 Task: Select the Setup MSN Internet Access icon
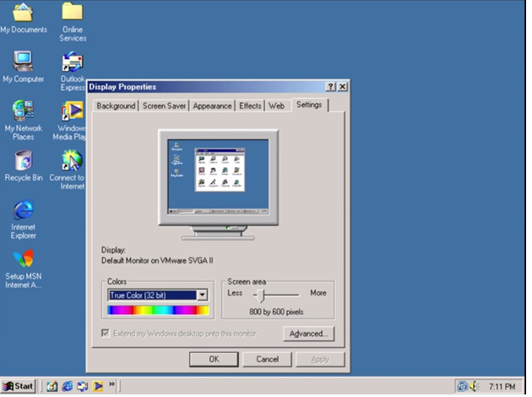[x=23, y=259]
